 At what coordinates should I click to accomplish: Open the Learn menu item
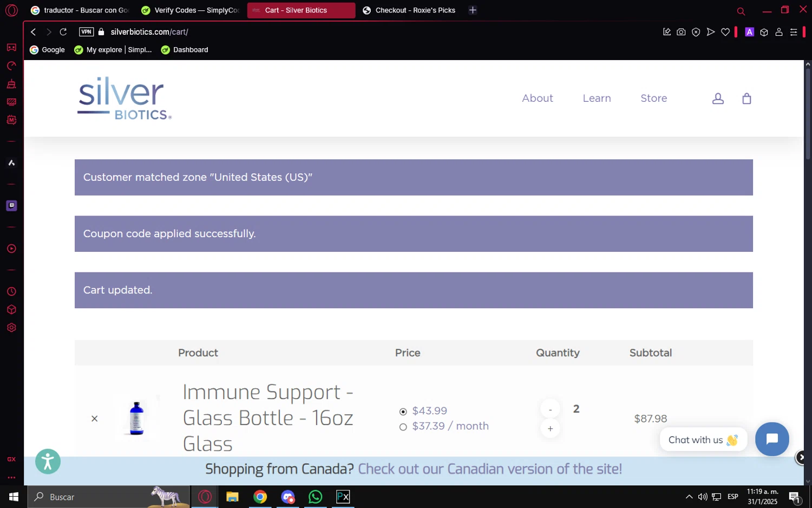click(x=597, y=98)
